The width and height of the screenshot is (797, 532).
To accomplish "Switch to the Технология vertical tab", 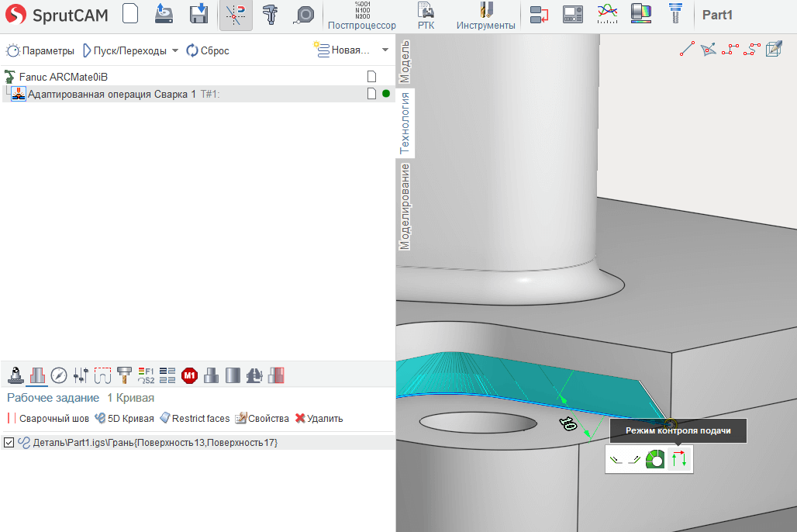I will point(405,123).
